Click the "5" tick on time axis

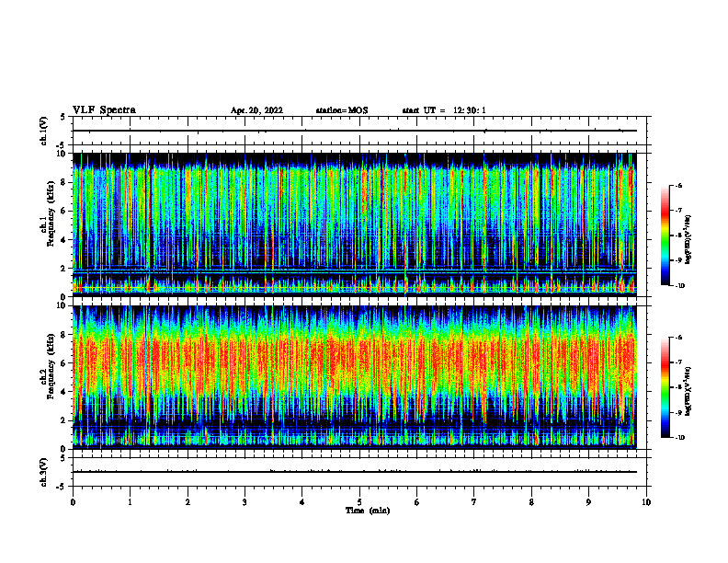click(359, 502)
